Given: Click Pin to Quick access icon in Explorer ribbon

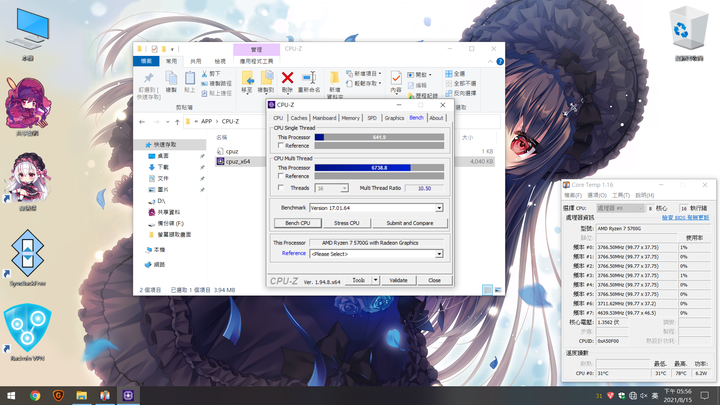Looking at the screenshot, I should click(x=148, y=78).
